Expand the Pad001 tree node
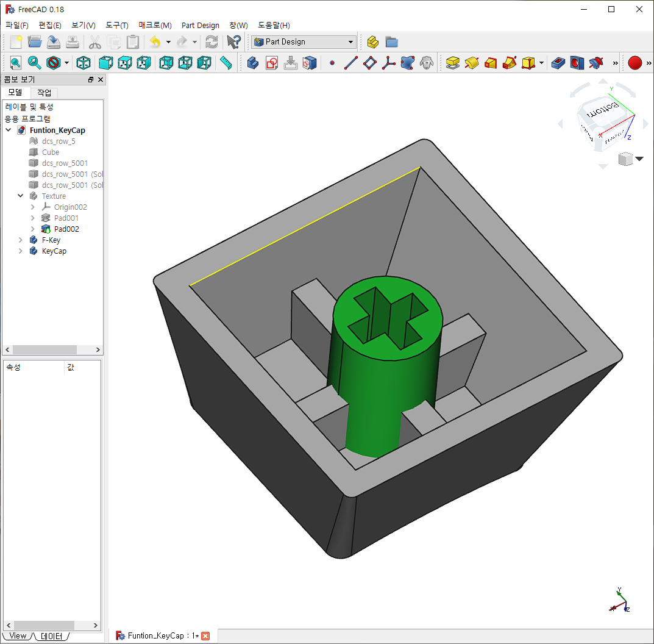The width and height of the screenshot is (654, 644). point(32,218)
